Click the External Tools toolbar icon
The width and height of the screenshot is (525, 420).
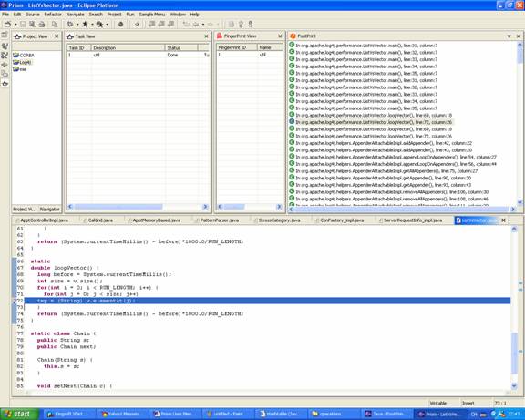[99, 24]
